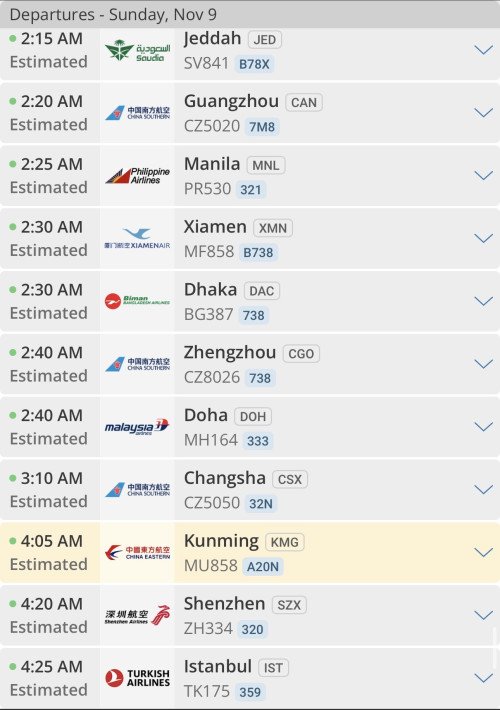Click the Turkish Airlines logo
Viewport: 500px width, 710px height.
[x=137, y=678]
